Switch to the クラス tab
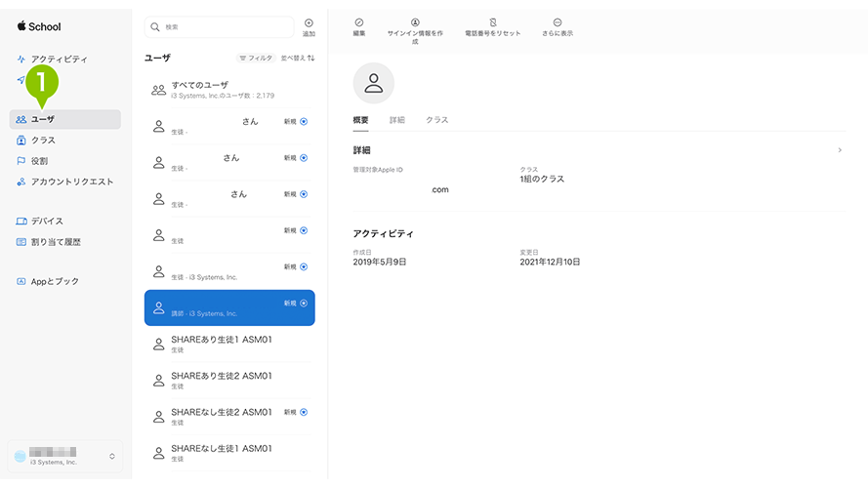 point(436,120)
